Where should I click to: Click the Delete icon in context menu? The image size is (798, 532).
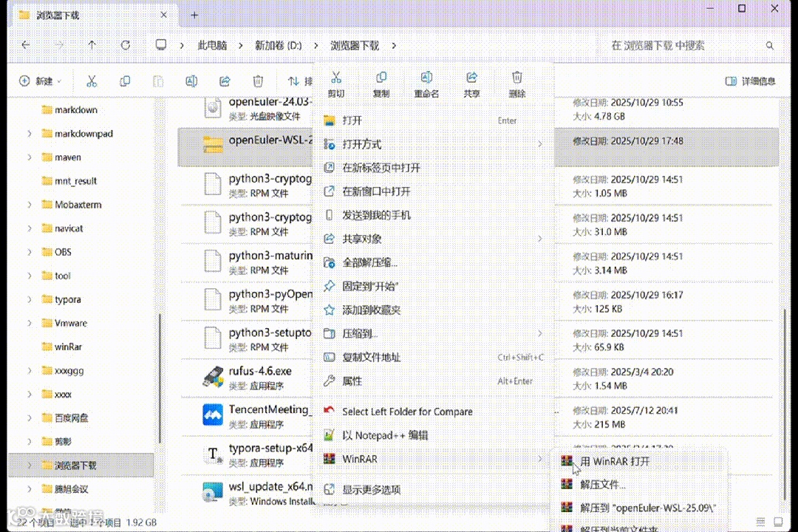[x=517, y=78]
